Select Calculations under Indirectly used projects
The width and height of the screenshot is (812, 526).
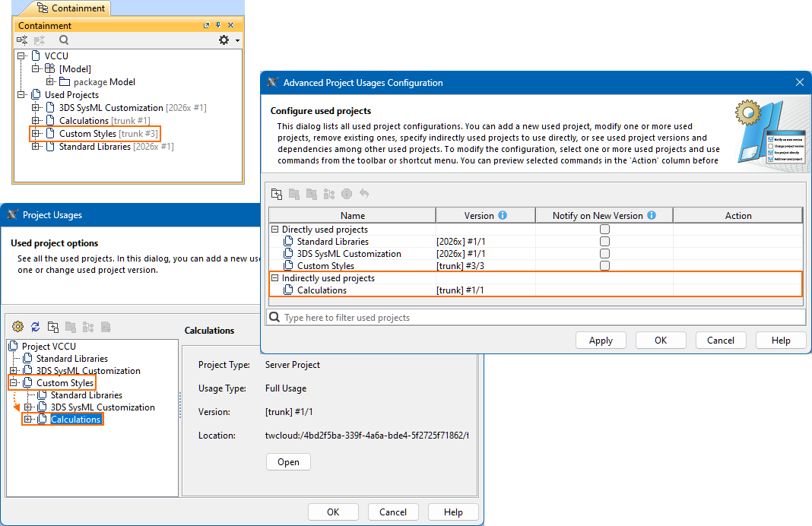point(322,290)
